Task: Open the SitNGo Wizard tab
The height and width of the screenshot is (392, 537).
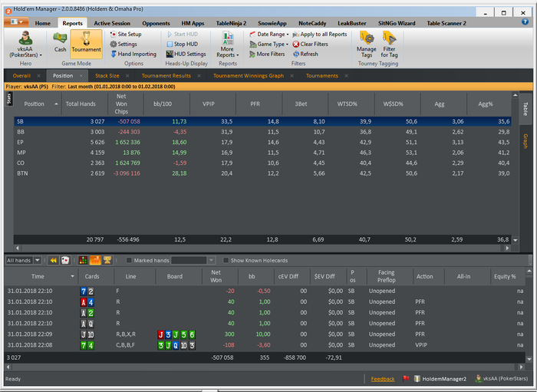Action: (397, 23)
